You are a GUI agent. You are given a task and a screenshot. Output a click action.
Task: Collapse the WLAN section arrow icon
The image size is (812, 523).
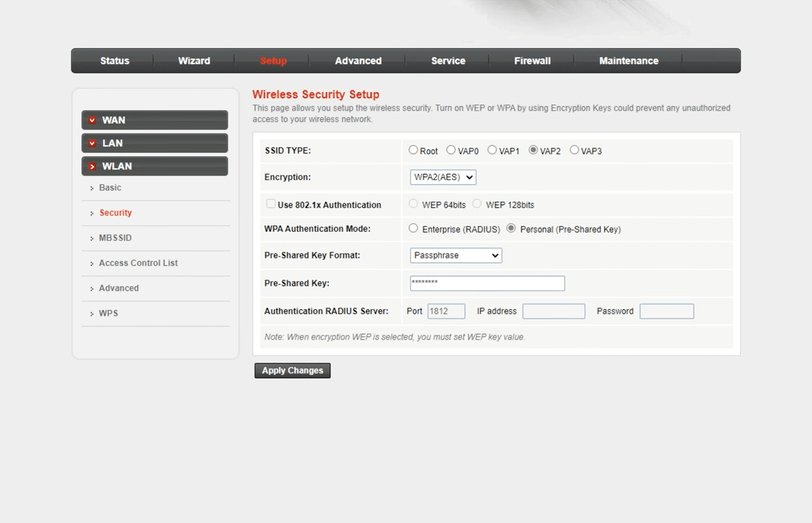coord(93,166)
